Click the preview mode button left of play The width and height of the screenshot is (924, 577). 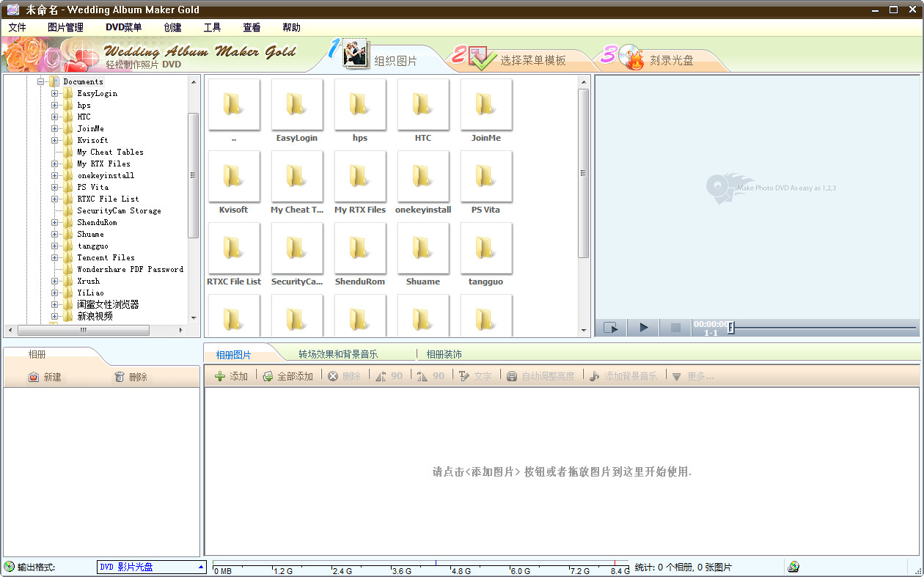point(611,328)
